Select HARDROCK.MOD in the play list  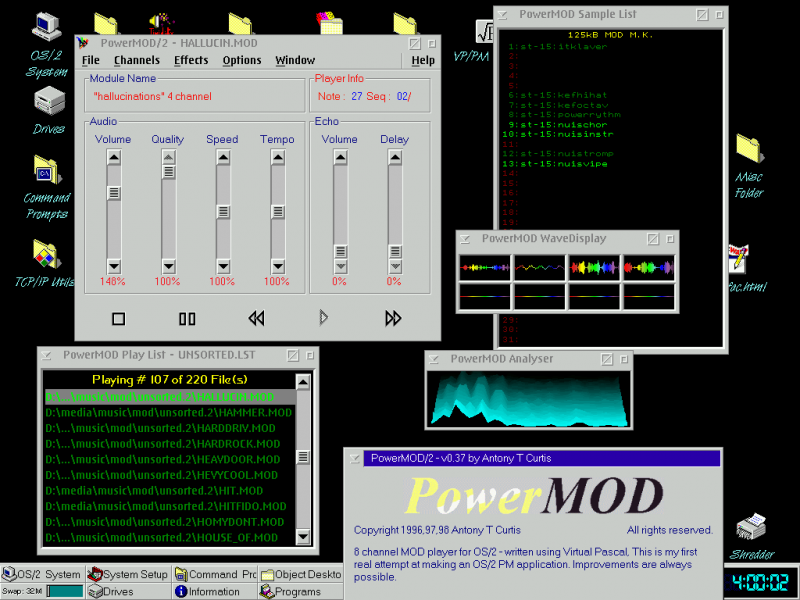click(x=169, y=444)
